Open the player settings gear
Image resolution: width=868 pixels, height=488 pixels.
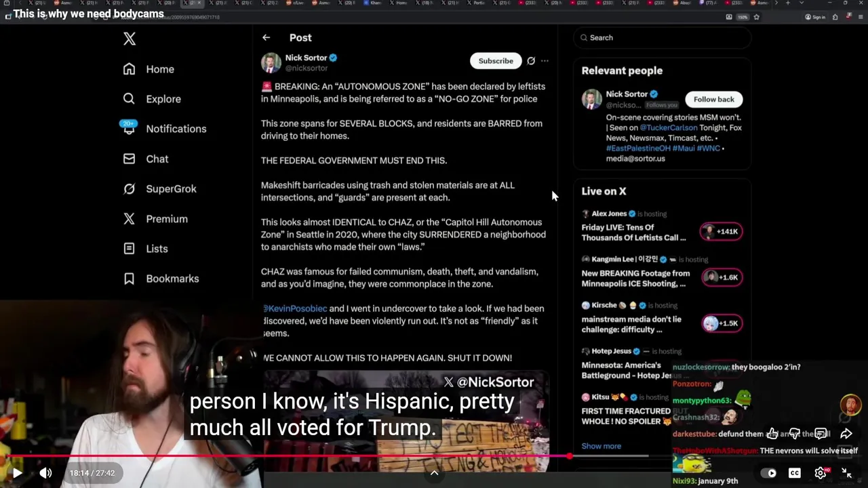[821, 473]
